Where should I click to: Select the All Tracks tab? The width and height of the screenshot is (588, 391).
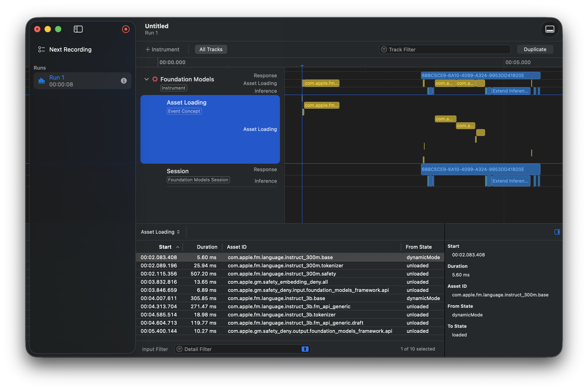tap(211, 49)
